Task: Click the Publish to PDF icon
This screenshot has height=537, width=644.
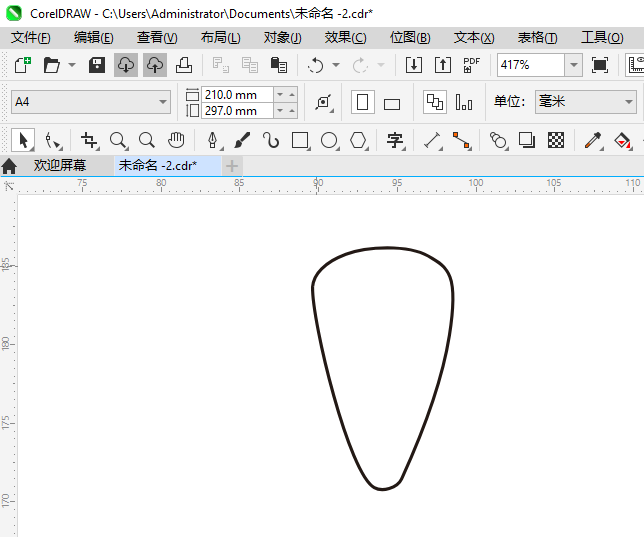Action: (471, 65)
